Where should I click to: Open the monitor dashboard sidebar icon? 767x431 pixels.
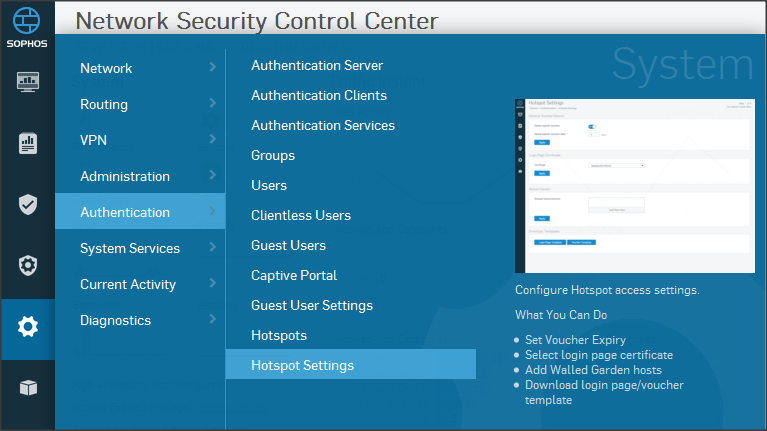click(28, 82)
